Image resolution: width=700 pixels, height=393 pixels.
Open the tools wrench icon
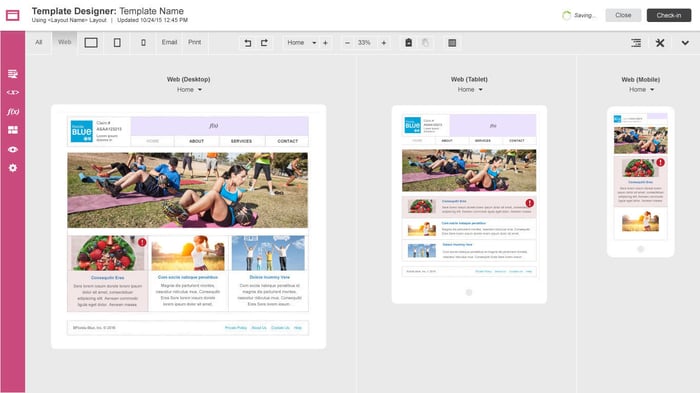tap(660, 43)
